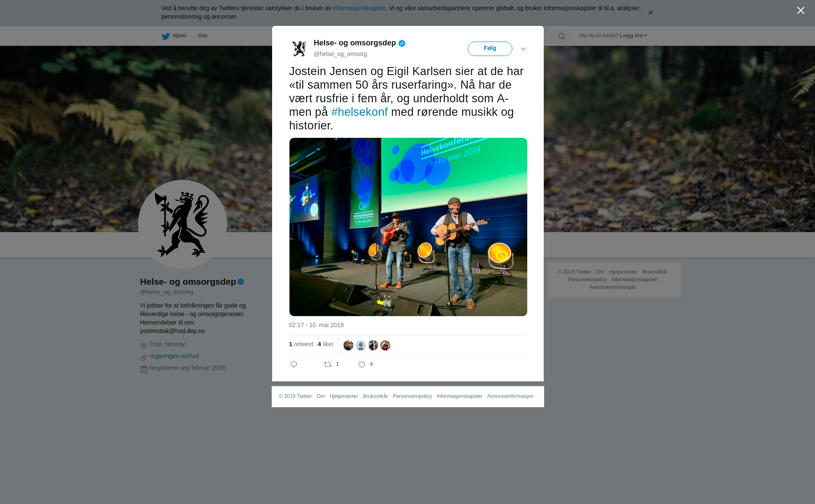Close the tweet overlay with X
Image resolution: width=815 pixels, height=504 pixels.
coord(801,11)
